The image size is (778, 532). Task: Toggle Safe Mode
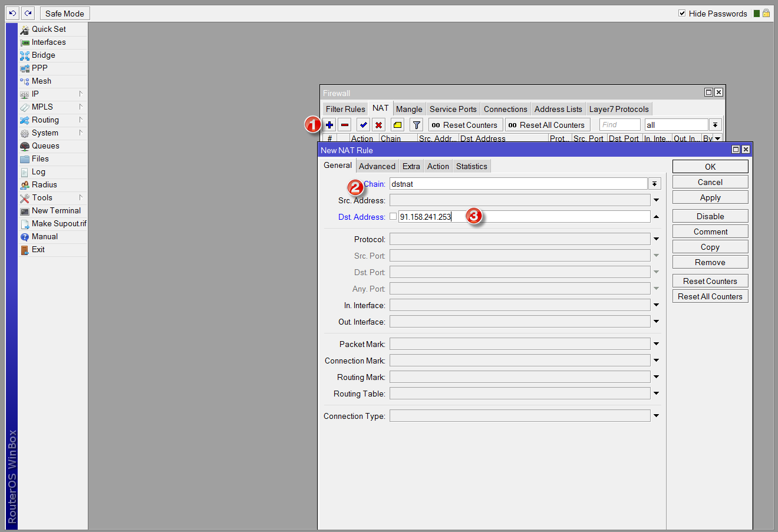click(x=65, y=13)
